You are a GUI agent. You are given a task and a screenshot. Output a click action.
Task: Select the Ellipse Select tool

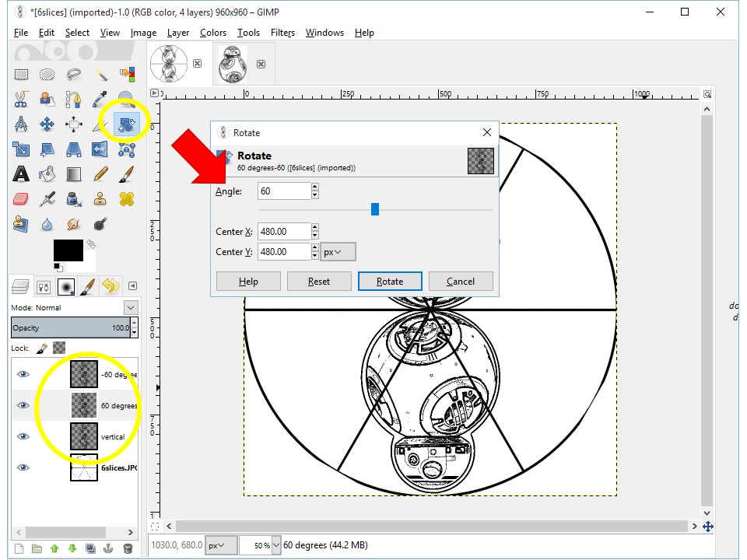tap(47, 75)
